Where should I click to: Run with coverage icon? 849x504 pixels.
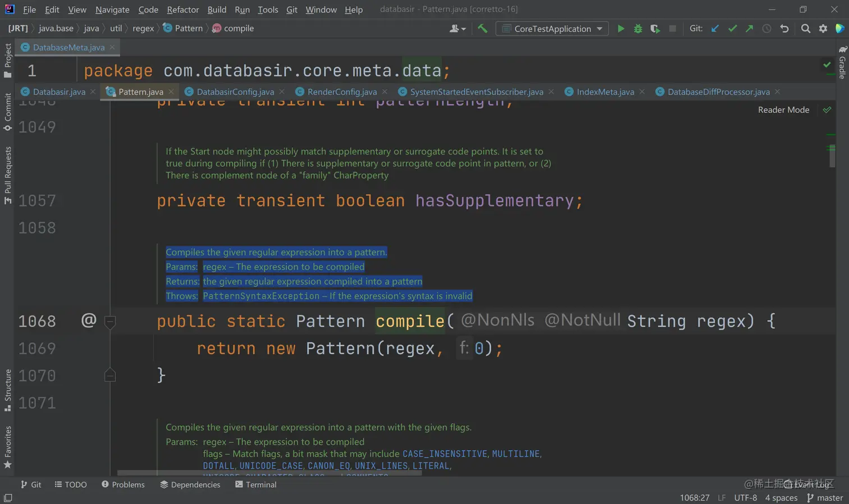[x=655, y=29]
